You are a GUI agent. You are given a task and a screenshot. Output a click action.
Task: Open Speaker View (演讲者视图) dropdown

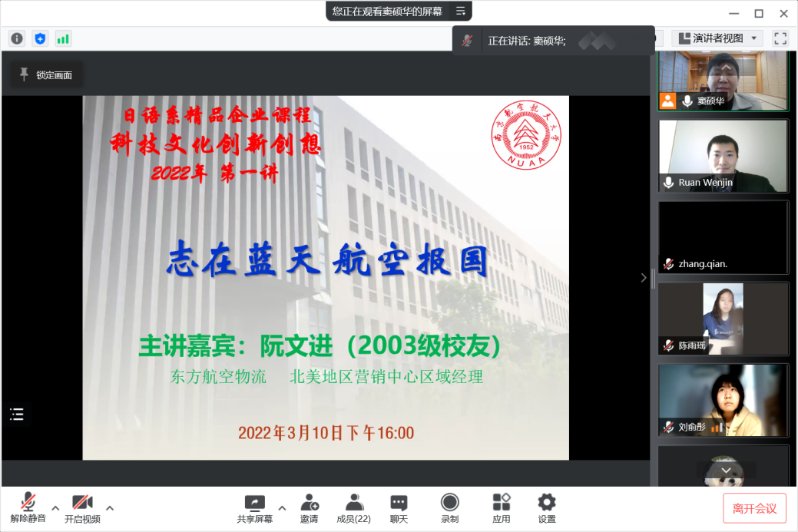717,38
